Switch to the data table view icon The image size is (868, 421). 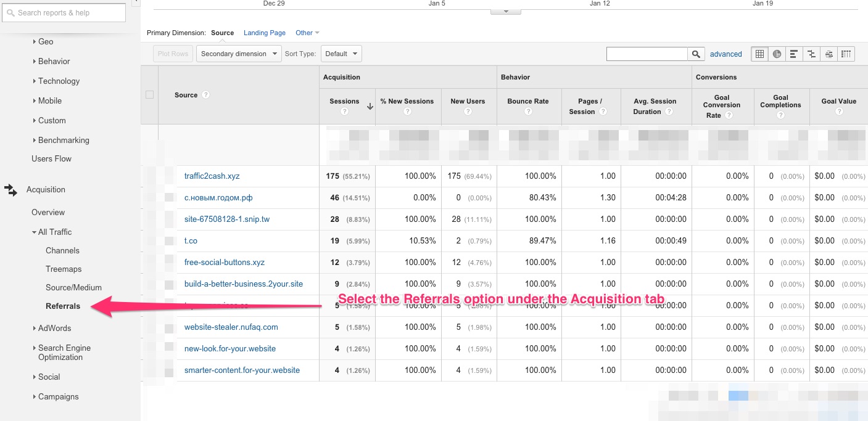(x=759, y=54)
